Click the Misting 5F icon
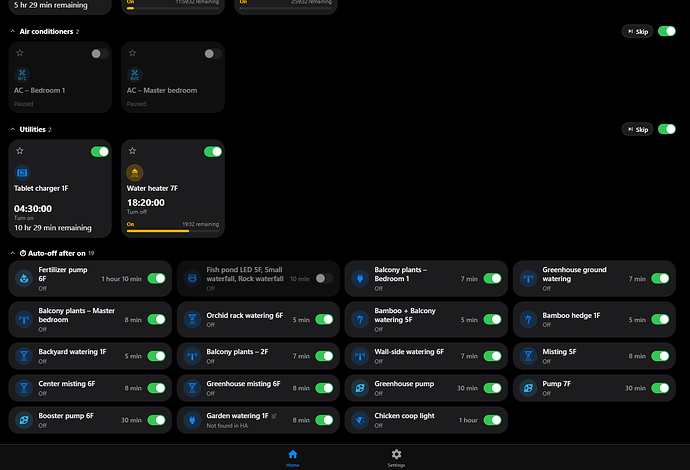 (x=528, y=356)
